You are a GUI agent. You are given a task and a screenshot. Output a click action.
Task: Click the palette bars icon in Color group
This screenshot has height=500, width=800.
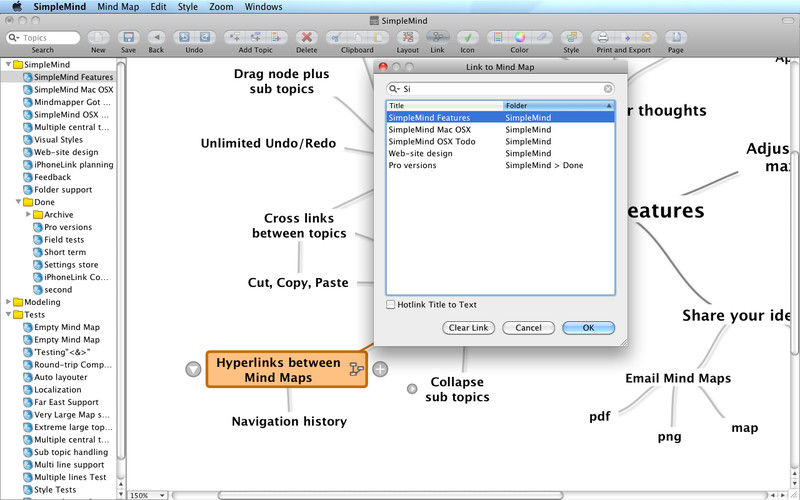point(498,37)
